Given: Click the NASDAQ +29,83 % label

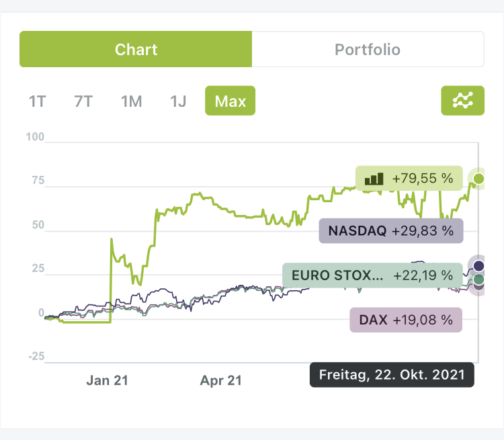Looking at the screenshot, I should pyautogui.click(x=390, y=231).
